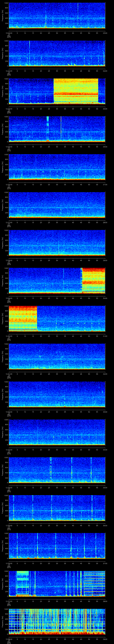114x644 pixels.
Task: Click the 12:30:00 start time label
Action: 9,336
